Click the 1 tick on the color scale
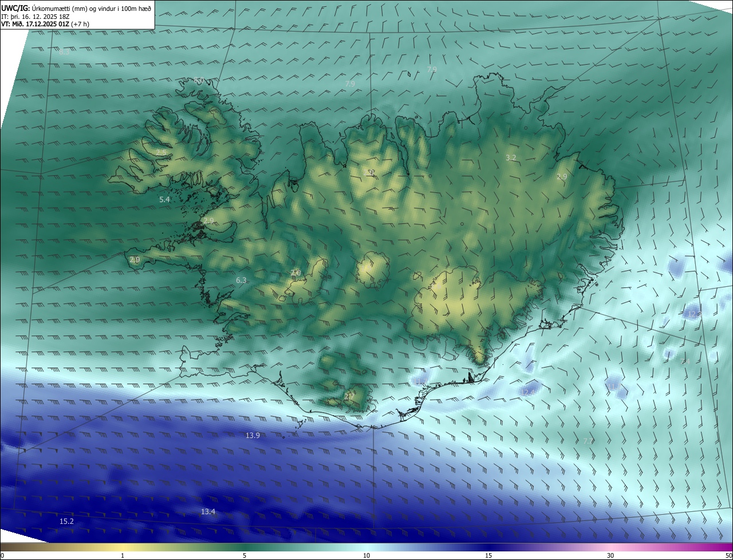The height and width of the screenshot is (560, 733). pos(123,555)
